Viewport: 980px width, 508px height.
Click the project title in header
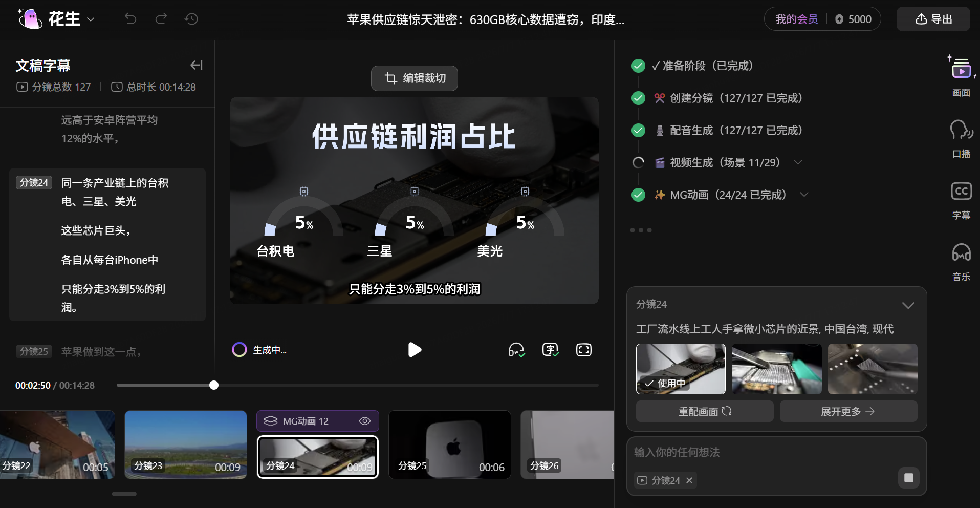pos(486,19)
